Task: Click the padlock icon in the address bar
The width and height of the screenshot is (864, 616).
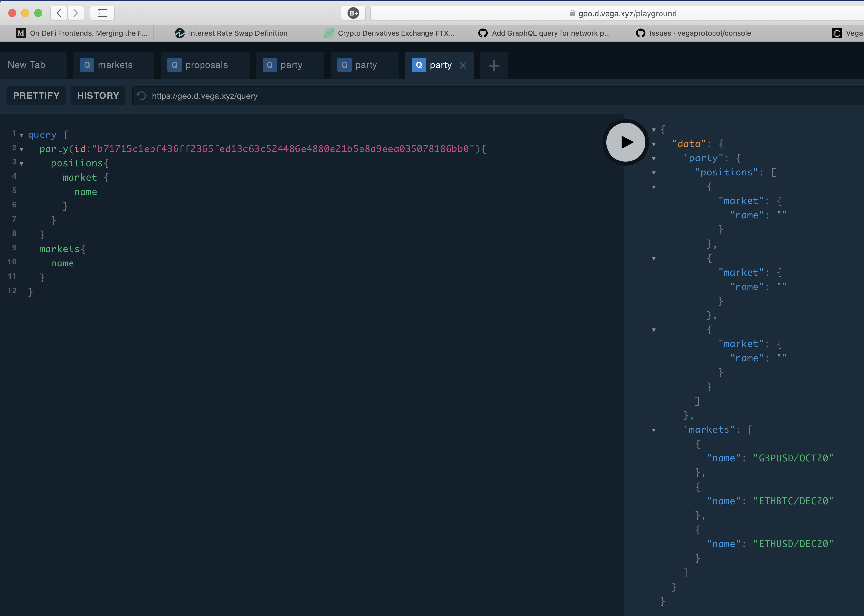Action: tap(572, 13)
